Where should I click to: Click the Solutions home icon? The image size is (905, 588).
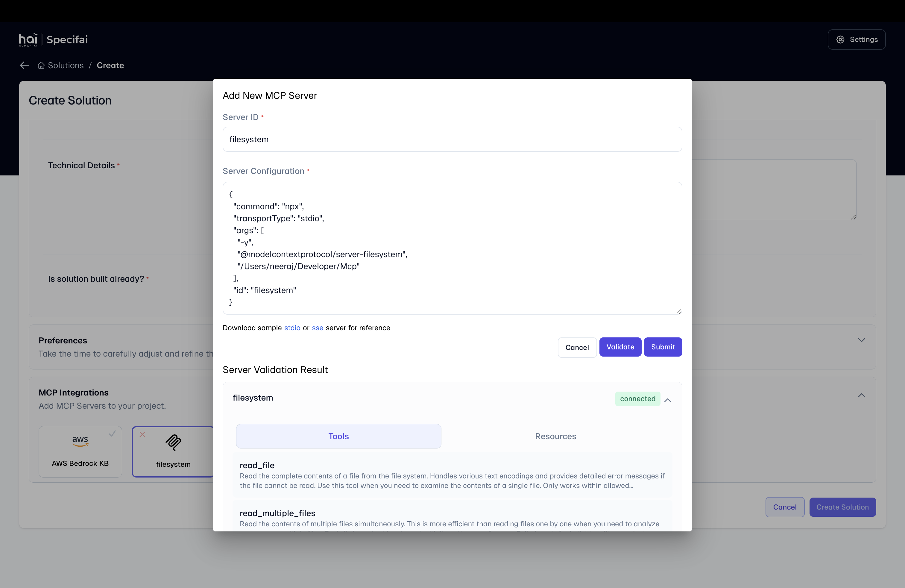[x=41, y=66]
